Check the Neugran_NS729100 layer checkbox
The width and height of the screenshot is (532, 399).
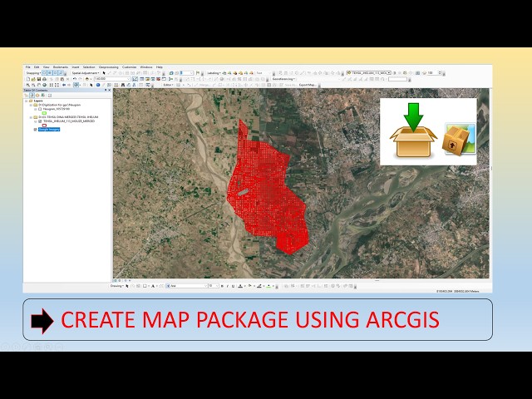[x=40, y=109]
